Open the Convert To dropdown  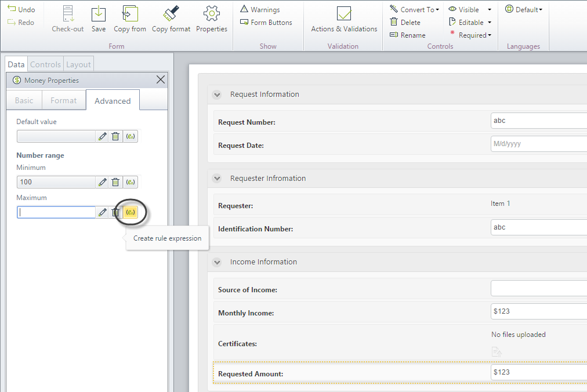pyautogui.click(x=414, y=9)
